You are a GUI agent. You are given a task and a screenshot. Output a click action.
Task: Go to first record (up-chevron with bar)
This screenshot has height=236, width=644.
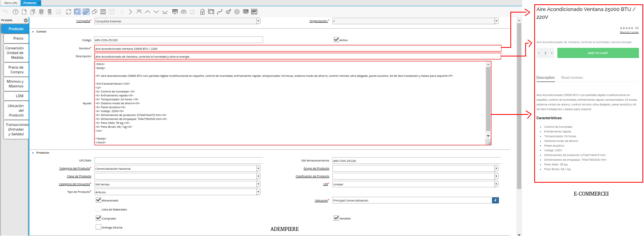139,12
